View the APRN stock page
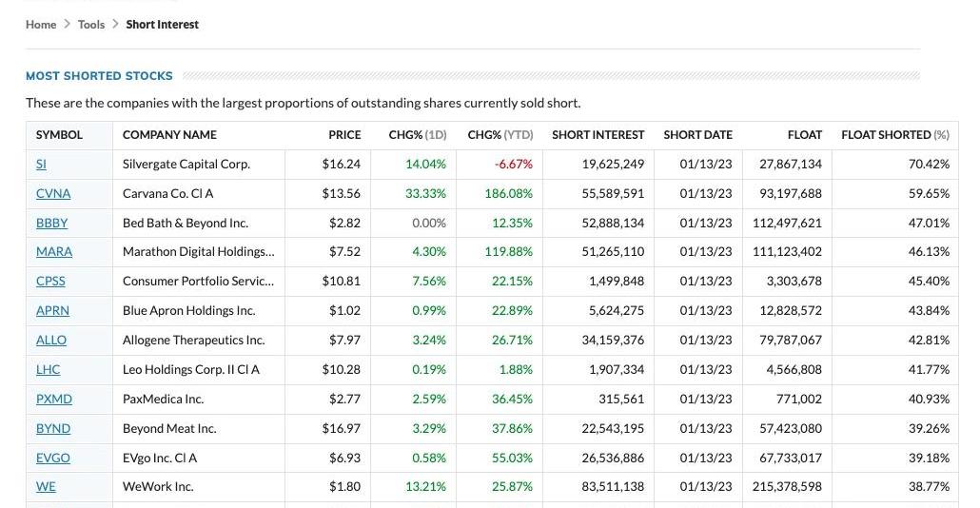The height and width of the screenshot is (508, 980). point(52,311)
